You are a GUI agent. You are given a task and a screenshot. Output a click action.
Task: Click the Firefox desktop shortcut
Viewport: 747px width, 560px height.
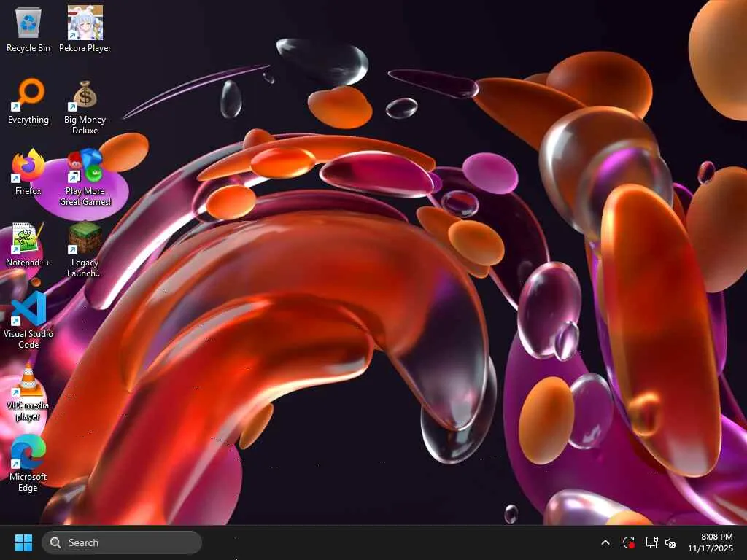[28, 172]
